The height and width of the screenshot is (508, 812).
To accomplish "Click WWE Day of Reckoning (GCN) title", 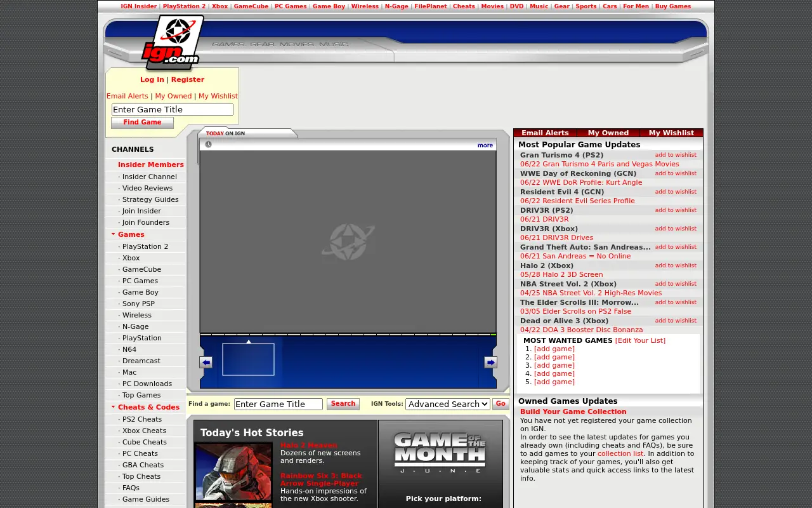I will tap(578, 173).
